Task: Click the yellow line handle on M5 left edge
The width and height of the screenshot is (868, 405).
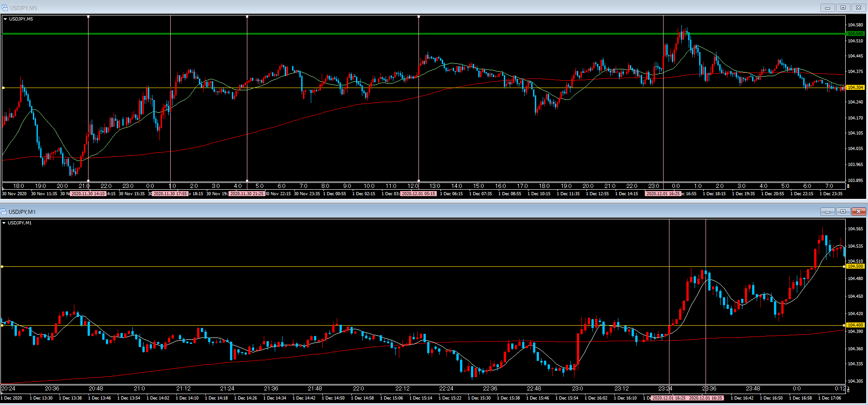Action: click(x=3, y=88)
